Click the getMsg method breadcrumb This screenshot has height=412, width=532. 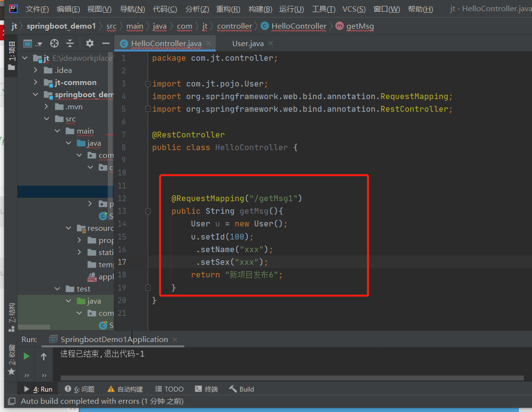click(355, 26)
